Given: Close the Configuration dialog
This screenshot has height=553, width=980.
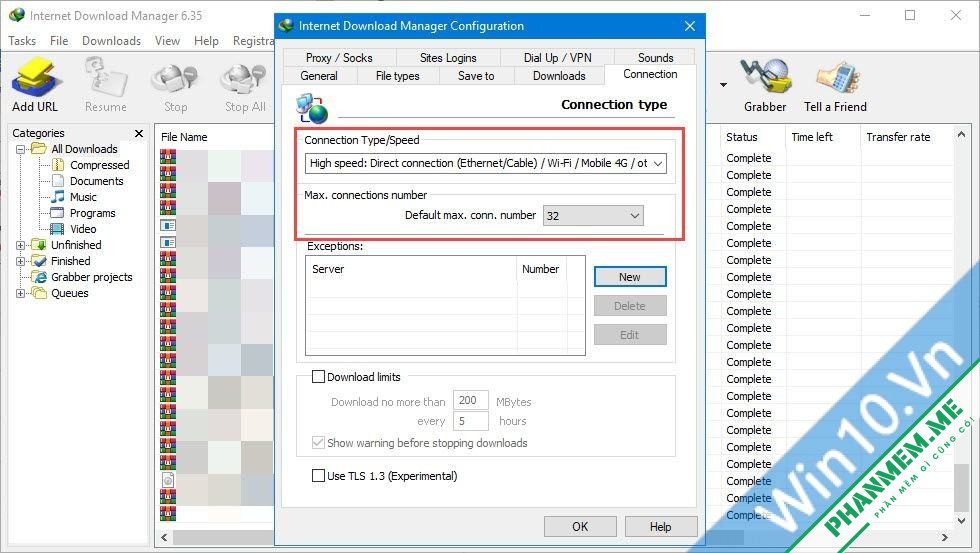Looking at the screenshot, I should (x=689, y=26).
